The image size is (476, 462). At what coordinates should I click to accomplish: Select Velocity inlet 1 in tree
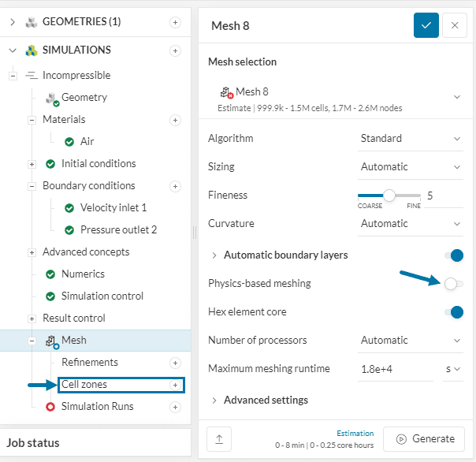(x=113, y=208)
